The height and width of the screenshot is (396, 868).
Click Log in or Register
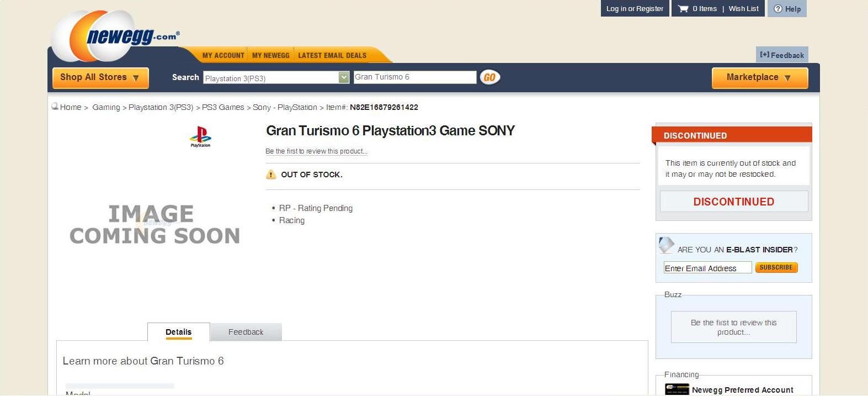click(635, 8)
